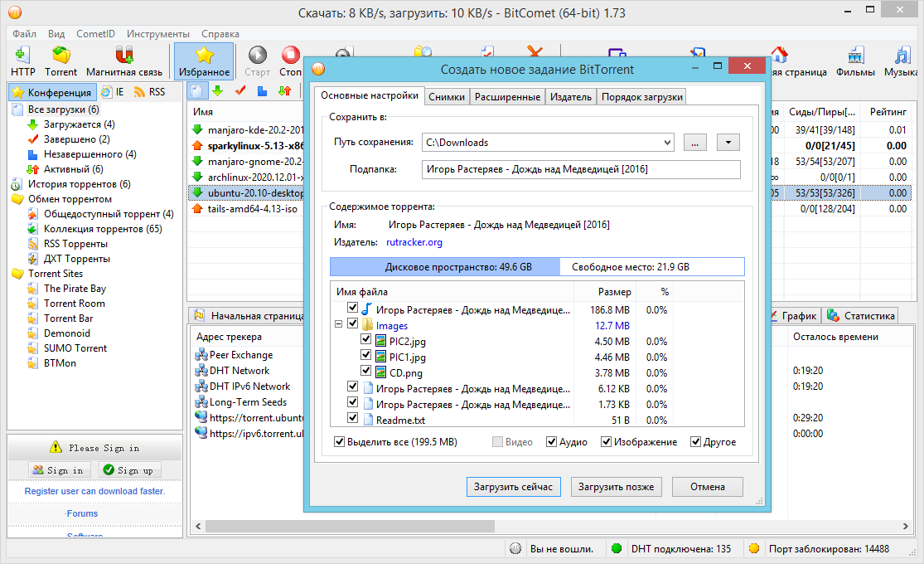The width and height of the screenshot is (924, 564).
Task: Switch to the Снимки tab
Action: click(447, 97)
